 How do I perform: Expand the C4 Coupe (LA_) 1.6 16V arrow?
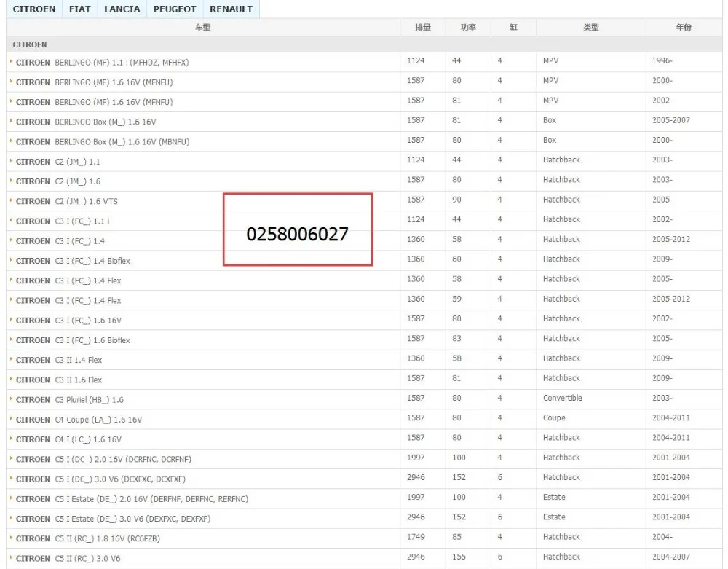(11, 419)
